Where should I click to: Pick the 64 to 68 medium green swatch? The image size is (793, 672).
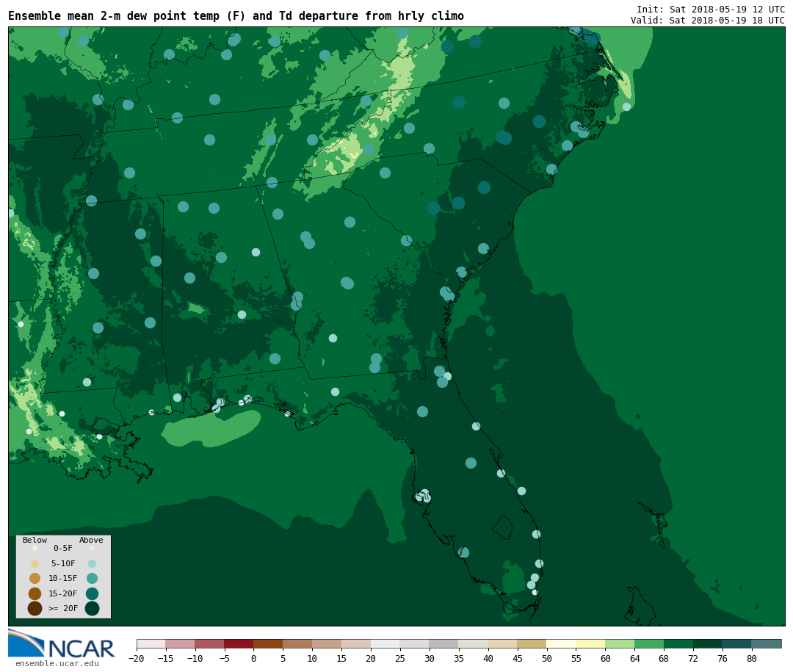coord(650,643)
